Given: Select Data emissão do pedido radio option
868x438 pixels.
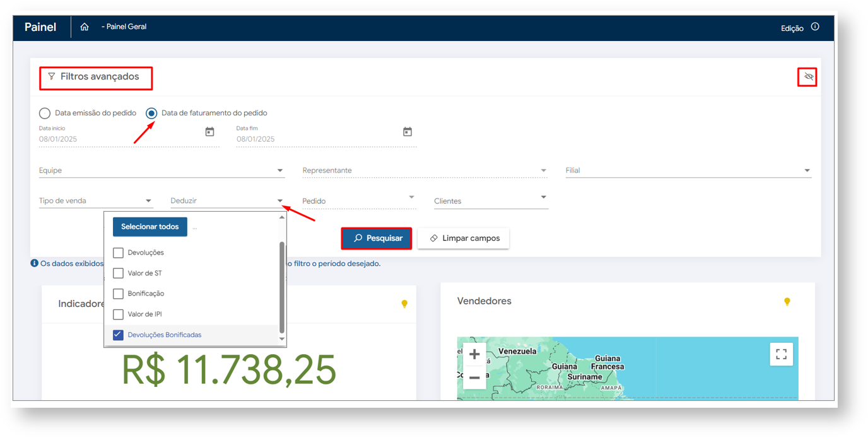Looking at the screenshot, I should (x=45, y=113).
